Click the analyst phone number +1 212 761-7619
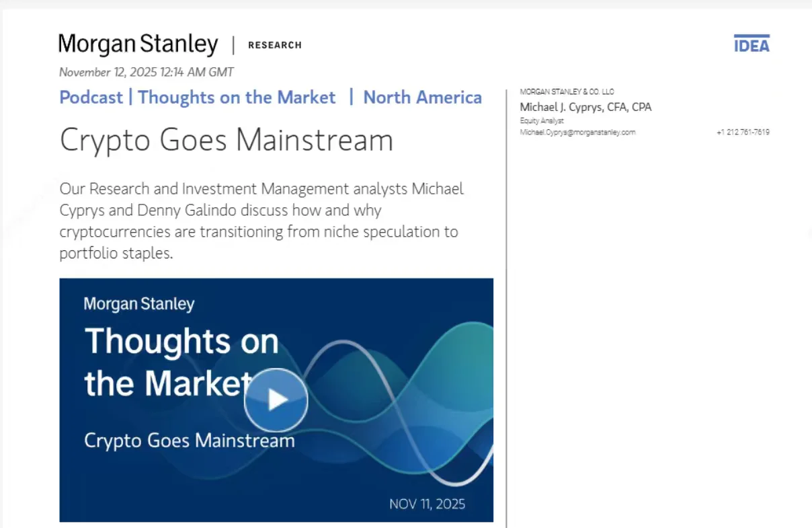Screen dimensions: 812x528 click(x=743, y=133)
